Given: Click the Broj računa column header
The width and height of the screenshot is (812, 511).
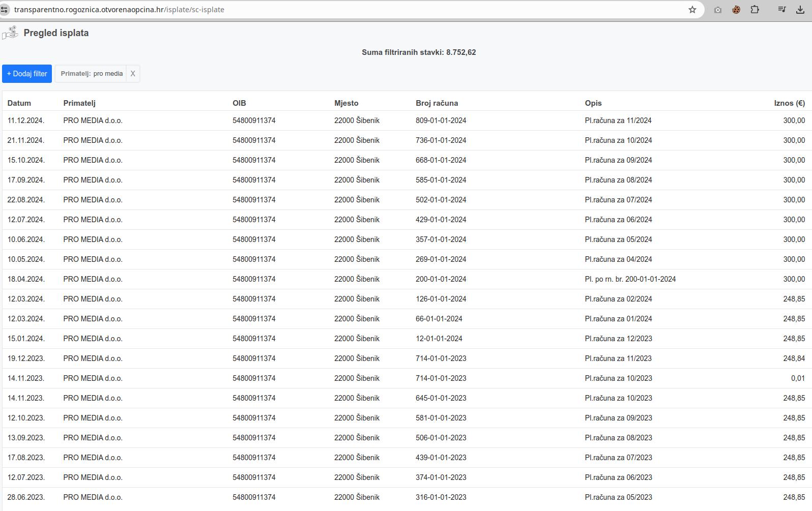Looking at the screenshot, I should pyautogui.click(x=437, y=103).
